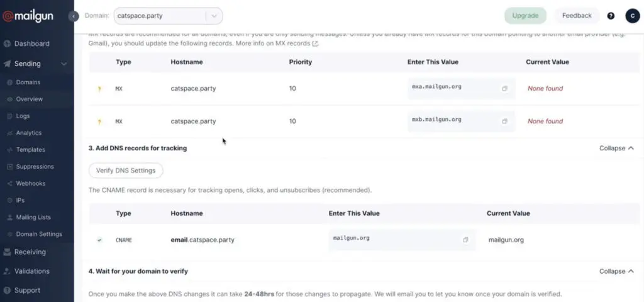Click the help question mark icon
This screenshot has height=302, width=644.
pos(611,16)
